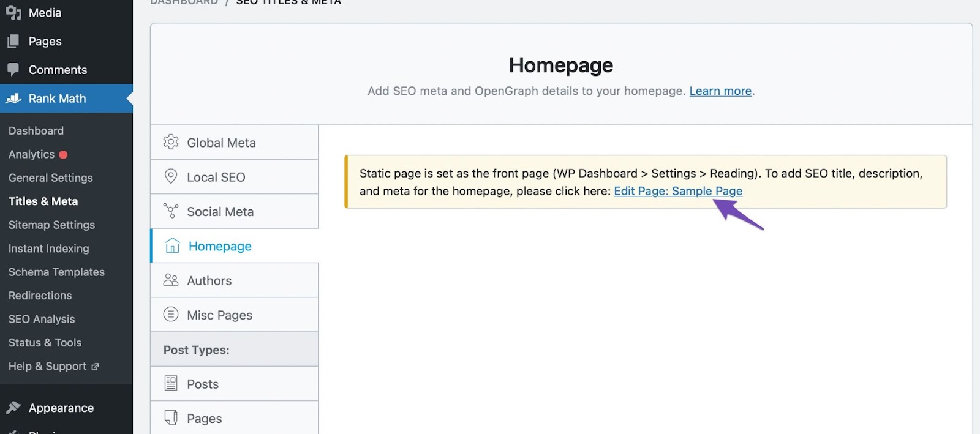Open Status & Tools
The image size is (980, 434).
click(45, 342)
